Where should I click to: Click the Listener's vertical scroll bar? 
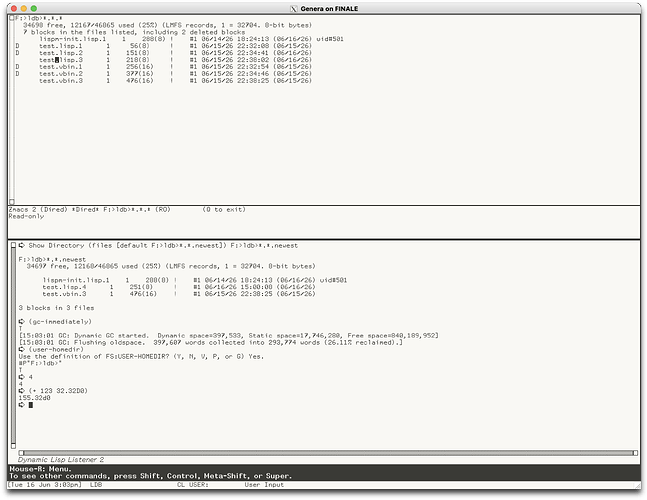(x=13, y=345)
